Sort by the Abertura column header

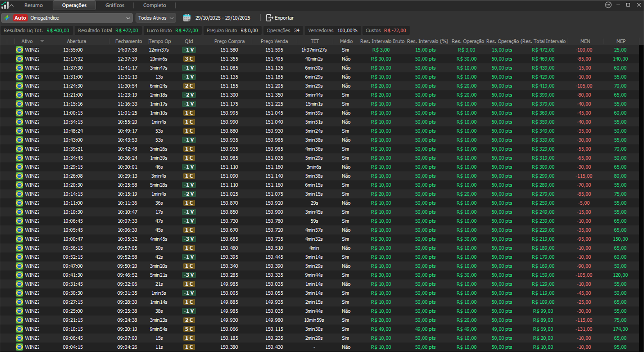coord(77,41)
